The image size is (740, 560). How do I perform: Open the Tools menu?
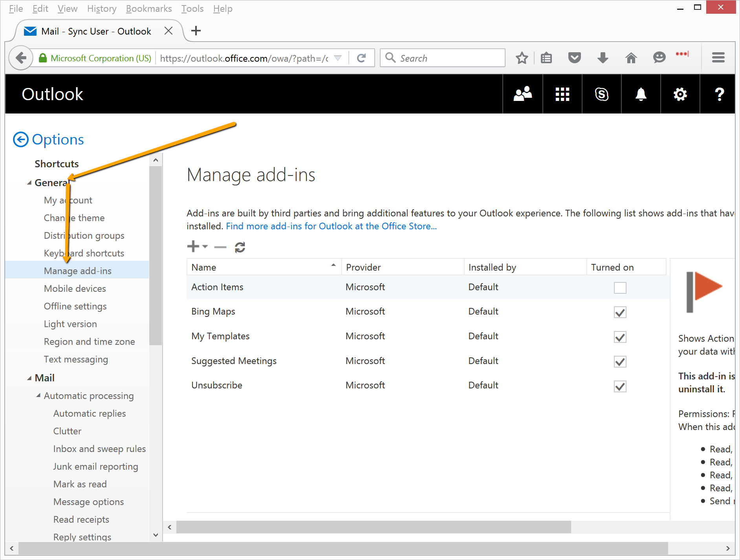pos(192,9)
